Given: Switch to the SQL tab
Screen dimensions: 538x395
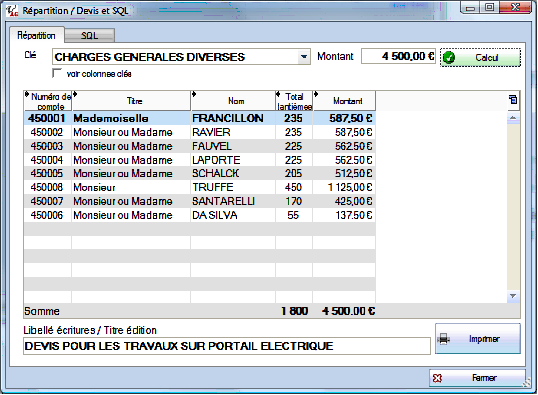Looking at the screenshot, I should 90,35.
